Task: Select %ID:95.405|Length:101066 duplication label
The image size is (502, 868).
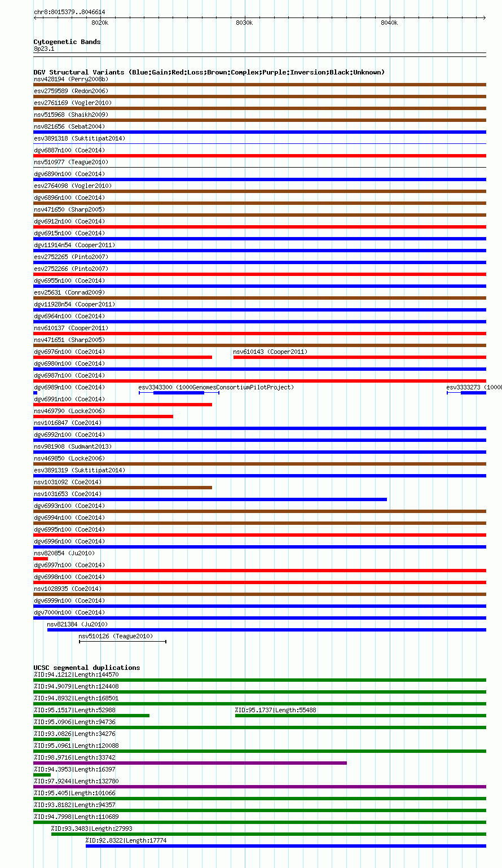Action: [74, 793]
